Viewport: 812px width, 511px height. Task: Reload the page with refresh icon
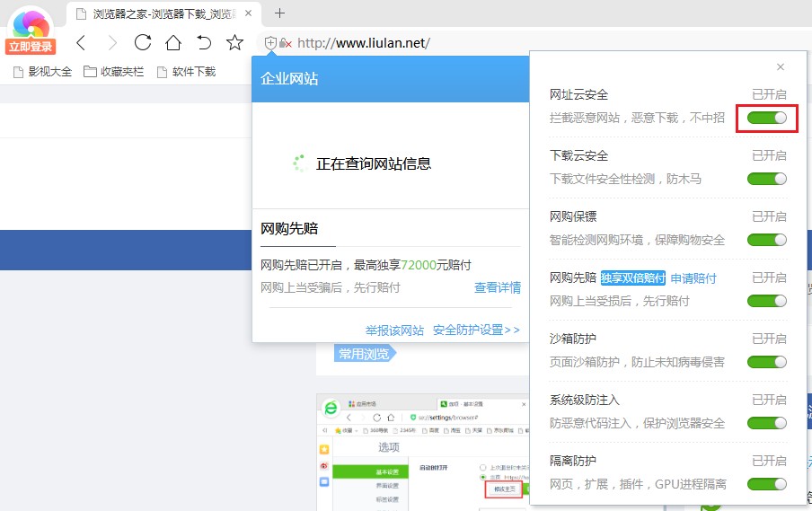(x=143, y=42)
